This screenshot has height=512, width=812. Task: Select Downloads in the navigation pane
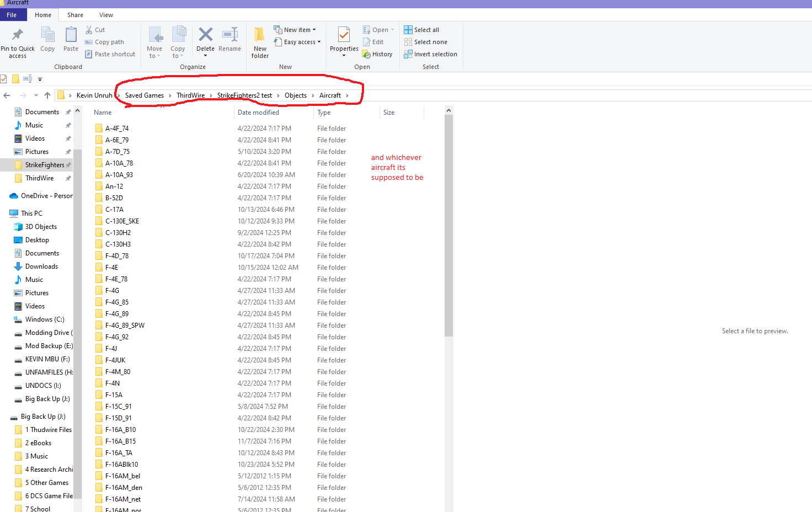41,266
